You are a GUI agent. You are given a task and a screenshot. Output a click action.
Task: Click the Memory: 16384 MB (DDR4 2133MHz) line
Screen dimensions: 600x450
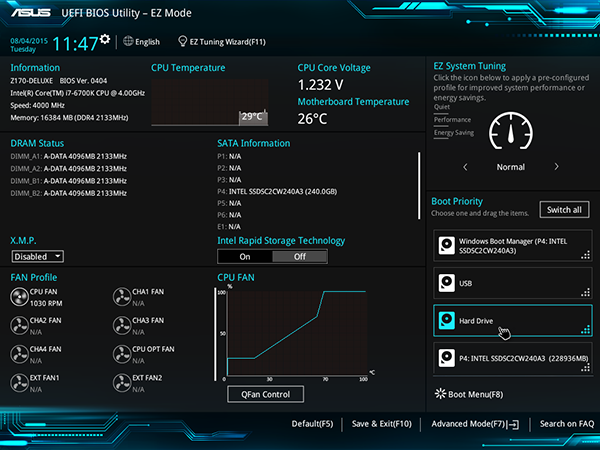(x=69, y=117)
